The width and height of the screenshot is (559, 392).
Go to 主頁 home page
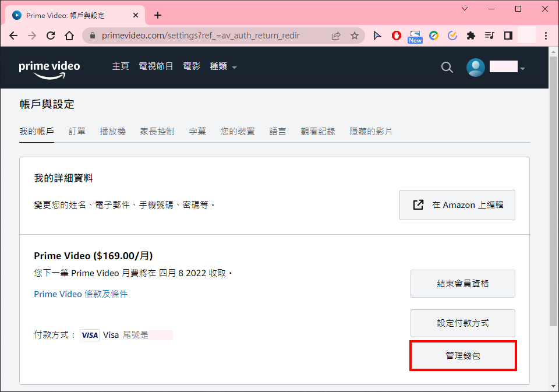pyautogui.click(x=121, y=66)
